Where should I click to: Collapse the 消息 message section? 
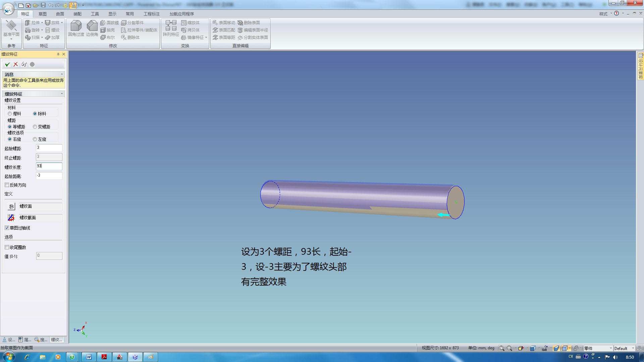pyautogui.click(x=62, y=74)
